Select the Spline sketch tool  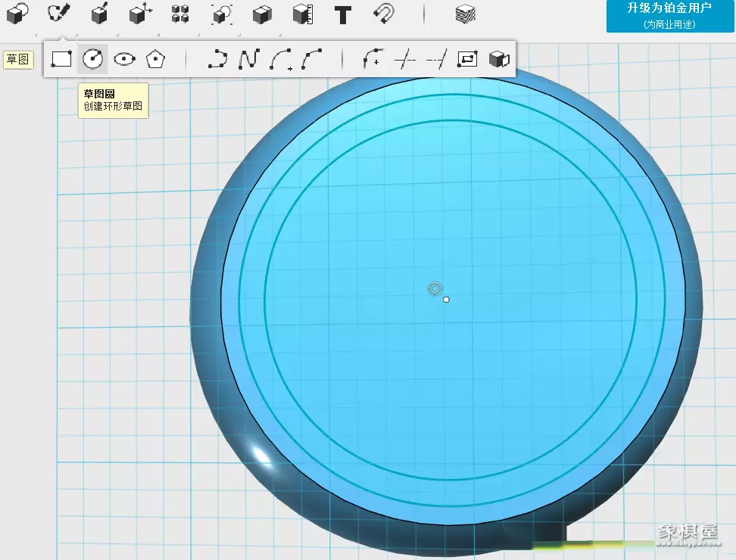[249, 59]
